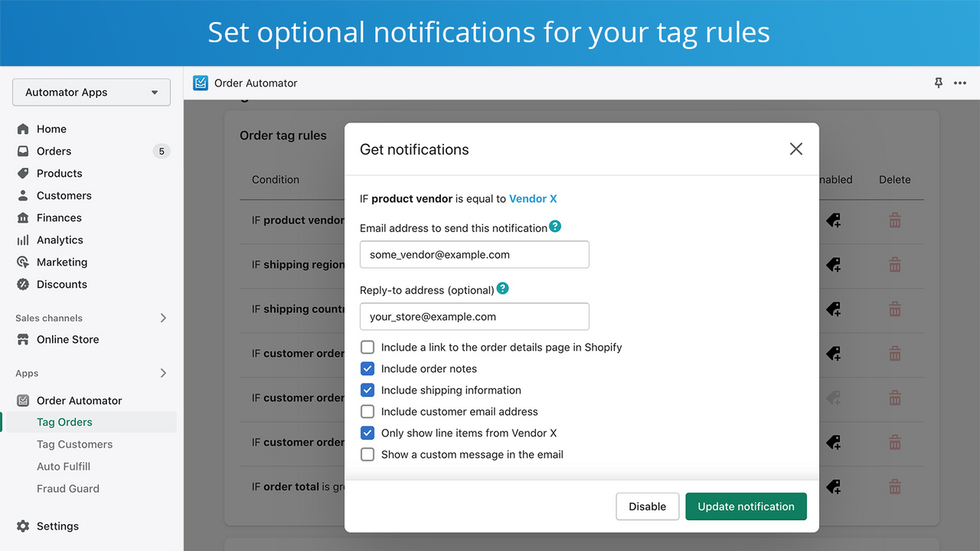Open the three-dot more actions menu

(960, 83)
